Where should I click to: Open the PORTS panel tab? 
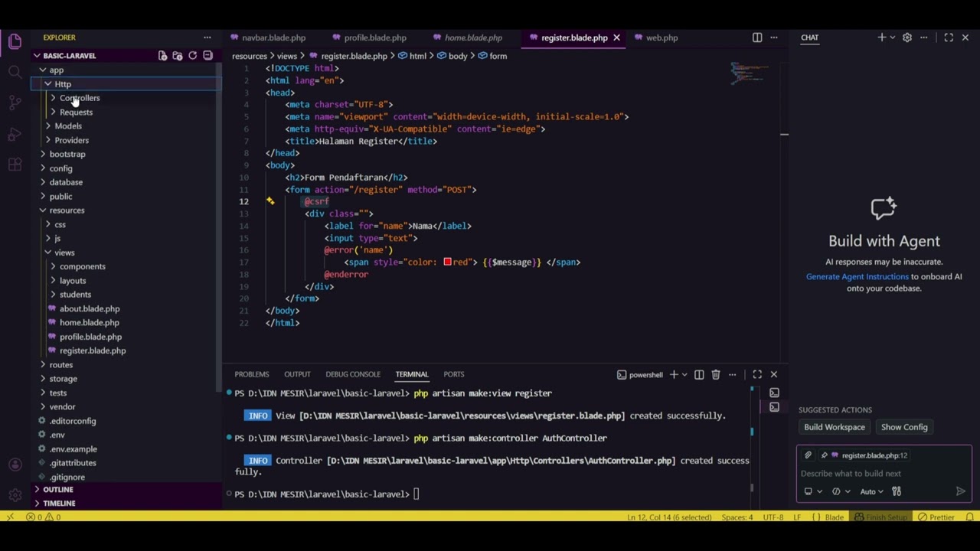click(454, 374)
